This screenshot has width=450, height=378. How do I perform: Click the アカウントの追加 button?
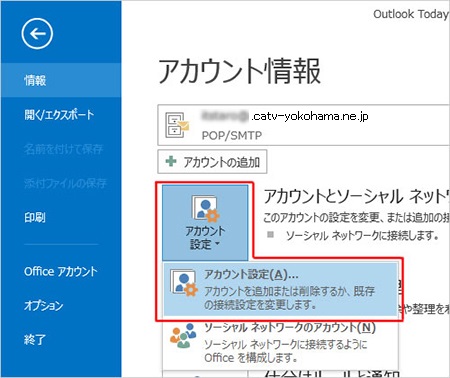tap(212, 162)
